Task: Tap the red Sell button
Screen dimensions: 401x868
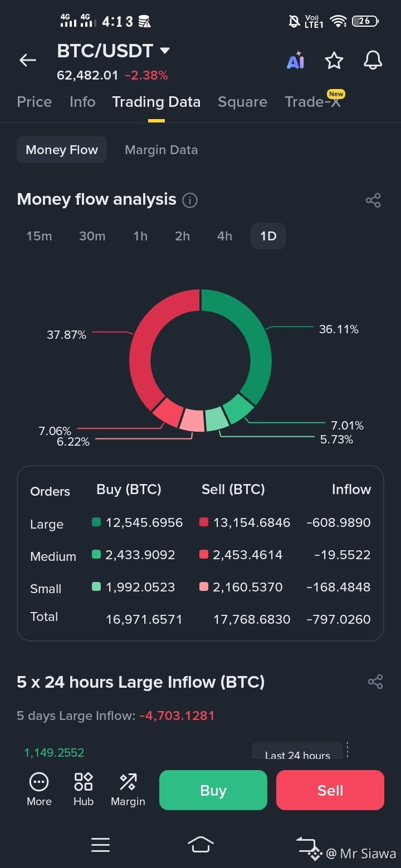Action: point(330,790)
